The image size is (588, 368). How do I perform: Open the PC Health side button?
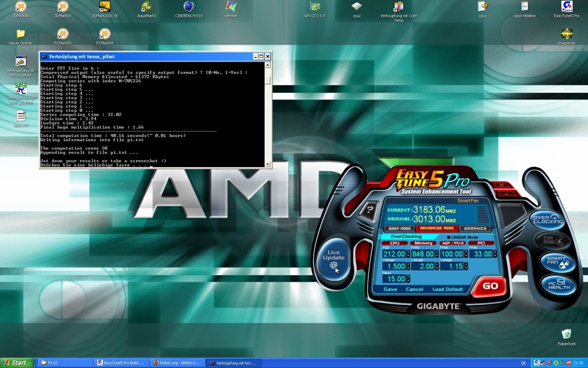tap(558, 284)
